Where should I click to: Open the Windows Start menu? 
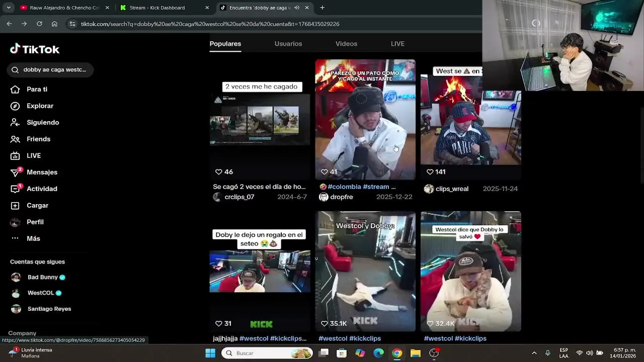(x=210, y=353)
